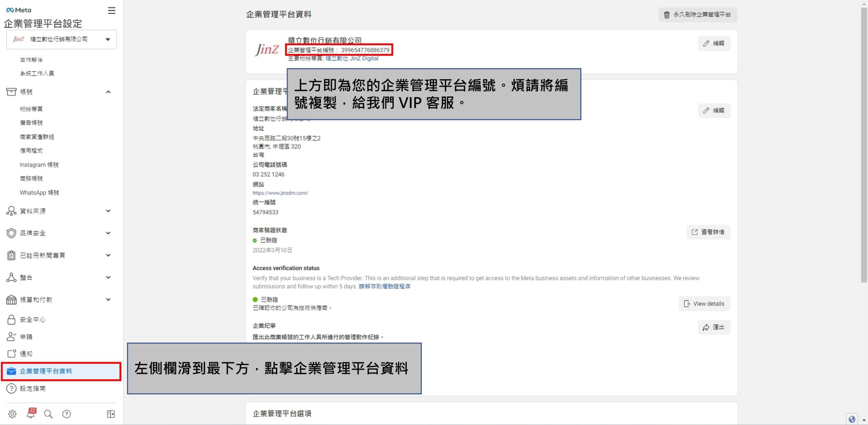
Task: Select 商家資產群組 in sidebar
Action: [37, 137]
